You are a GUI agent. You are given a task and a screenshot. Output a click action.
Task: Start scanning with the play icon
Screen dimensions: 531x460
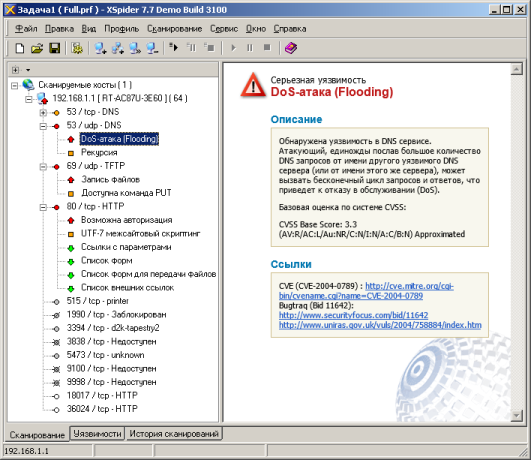click(233, 48)
